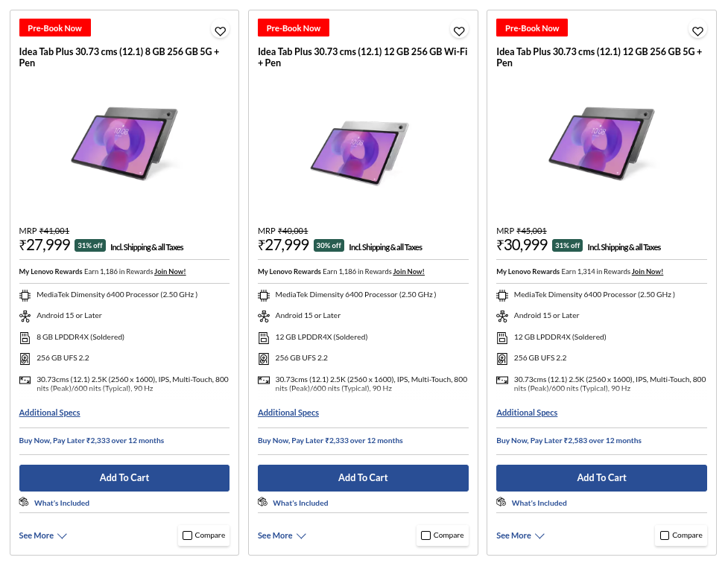Click What's Included box icon, third card

[501, 503]
